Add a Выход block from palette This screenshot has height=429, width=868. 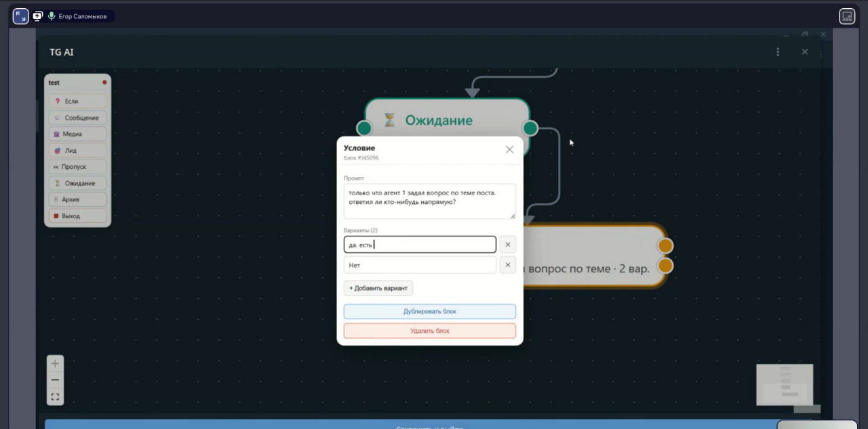click(x=77, y=216)
